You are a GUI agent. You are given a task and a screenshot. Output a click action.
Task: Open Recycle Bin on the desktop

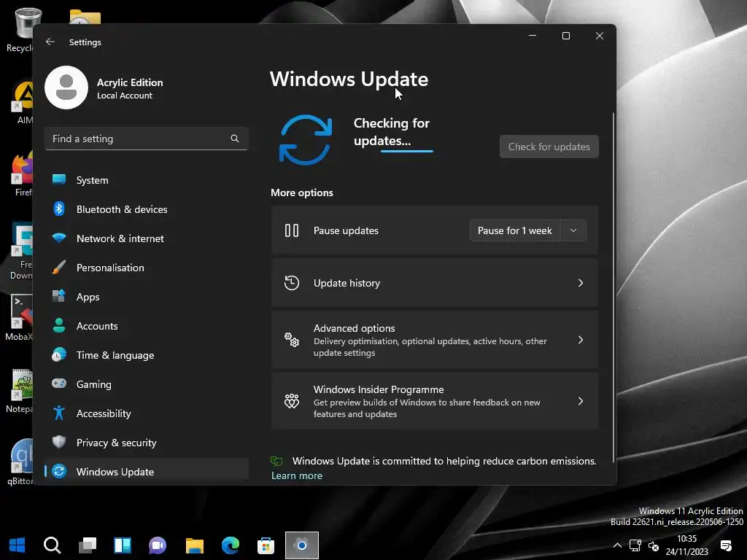click(19, 30)
